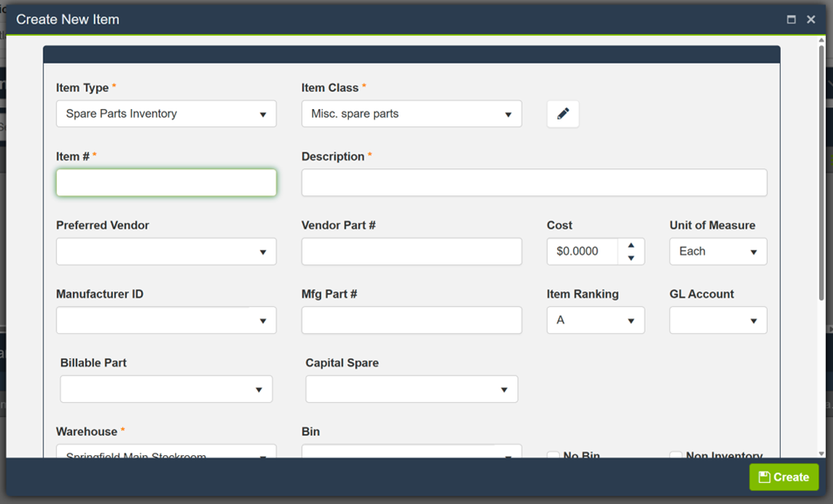The width and height of the screenshot is (833, 504).
Task: Click the dialog's vertical scrollbar
Action: [x=821, y=174]
